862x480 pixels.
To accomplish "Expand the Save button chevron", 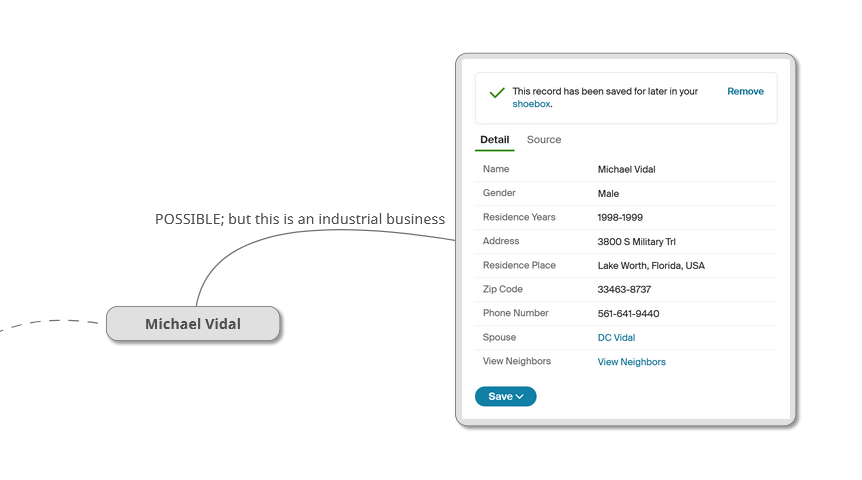I will pyautogui.click(x=520, y=397).
